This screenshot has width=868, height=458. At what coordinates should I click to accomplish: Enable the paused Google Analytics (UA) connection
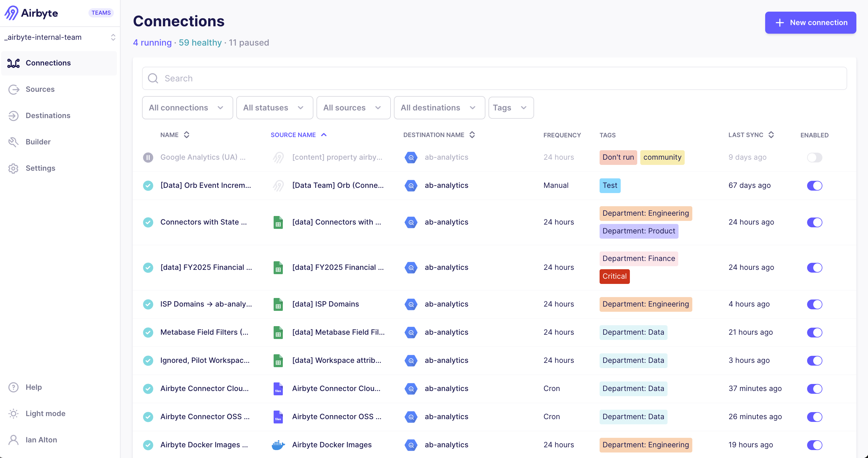tap(814, 157)
